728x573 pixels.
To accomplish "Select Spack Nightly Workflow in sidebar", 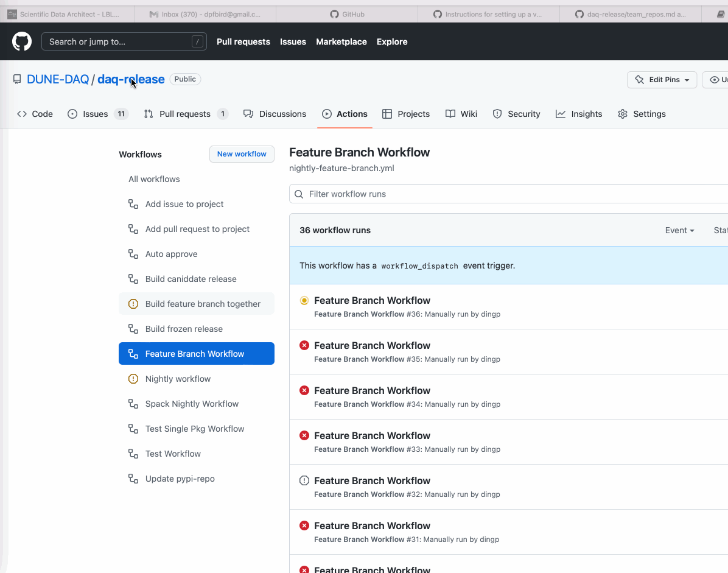I will click(197, 404).
